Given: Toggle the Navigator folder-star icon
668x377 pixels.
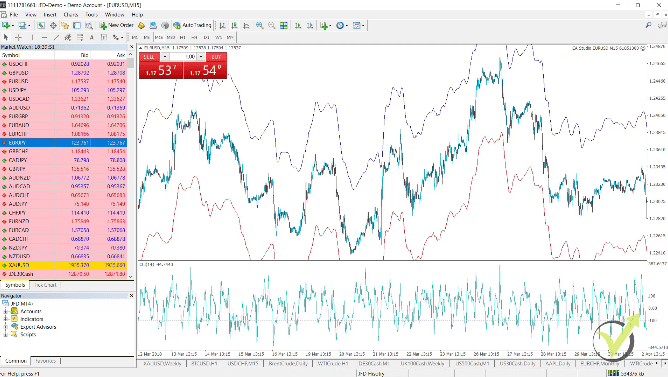Looking at the screenshot, I should (x=65, y=26).
